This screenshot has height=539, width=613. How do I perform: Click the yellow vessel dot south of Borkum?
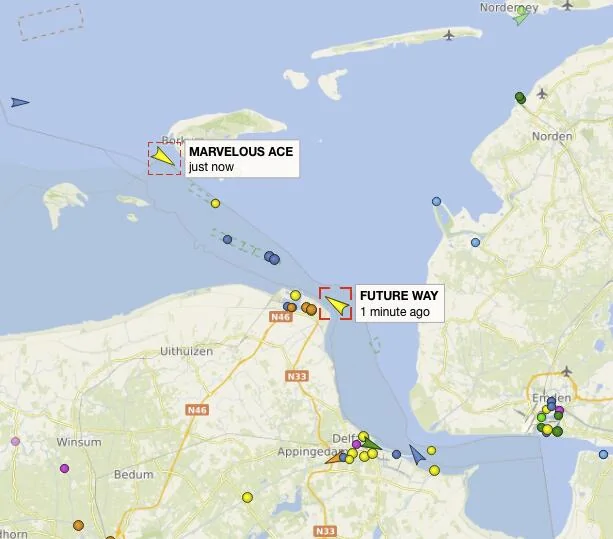click(x=215, y=203)
